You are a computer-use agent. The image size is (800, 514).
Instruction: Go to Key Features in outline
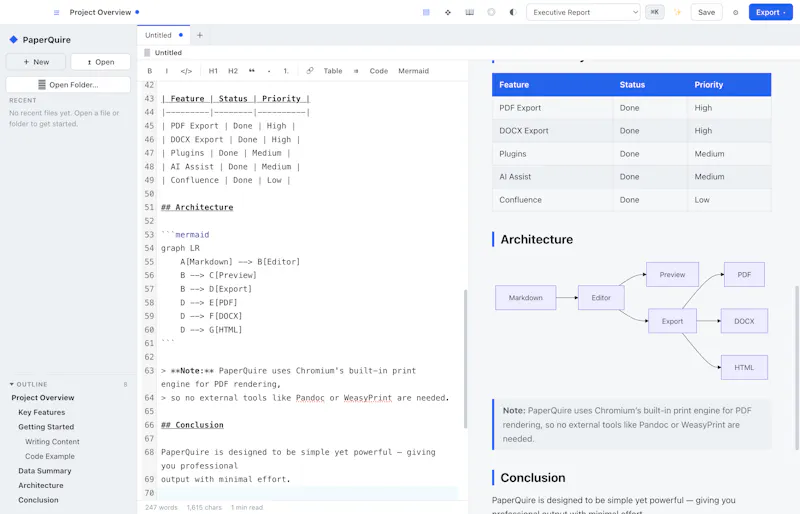[x=41, y=412]
